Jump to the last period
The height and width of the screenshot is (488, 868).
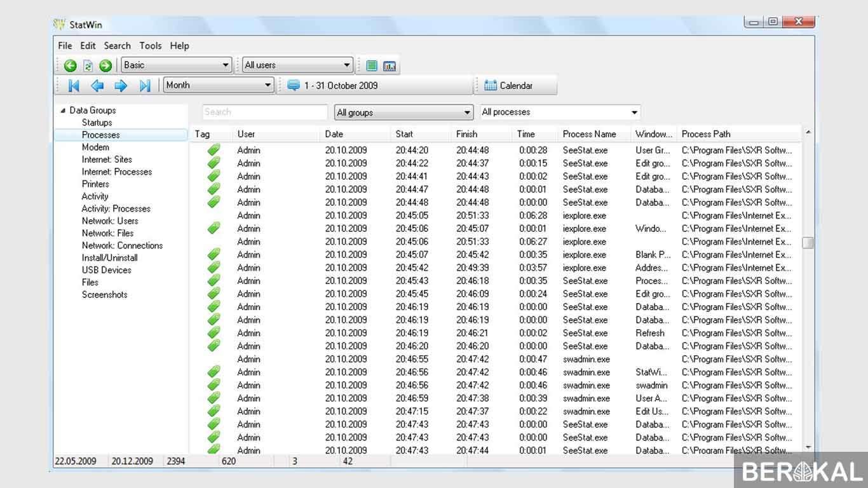pyautogui.click(x=145, y=86)
